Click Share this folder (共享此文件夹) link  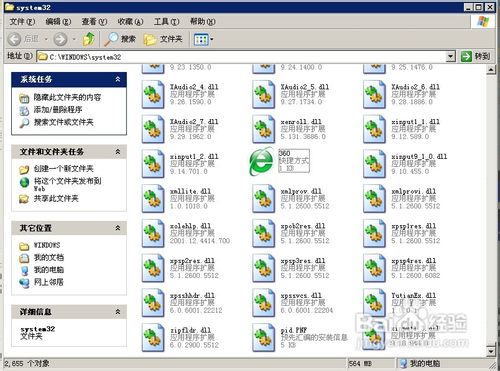[56, 199]
